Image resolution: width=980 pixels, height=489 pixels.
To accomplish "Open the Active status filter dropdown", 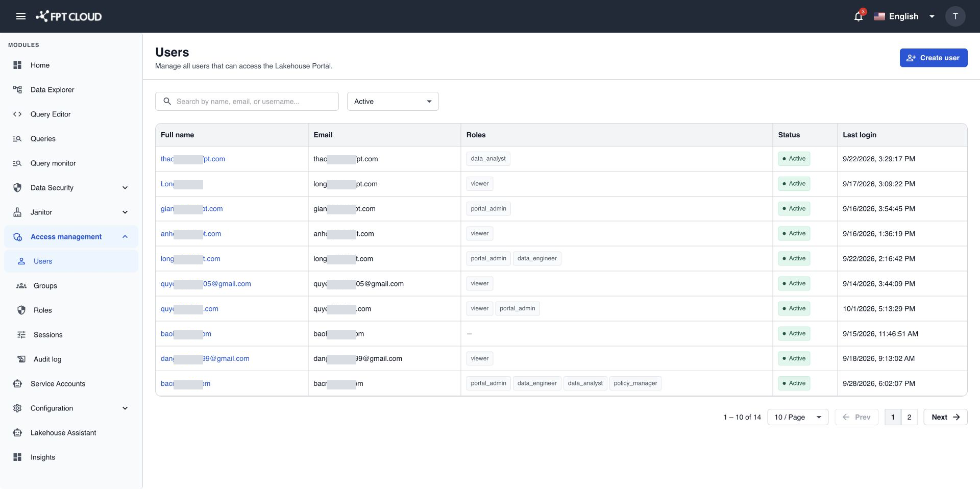I will [393, 102].
